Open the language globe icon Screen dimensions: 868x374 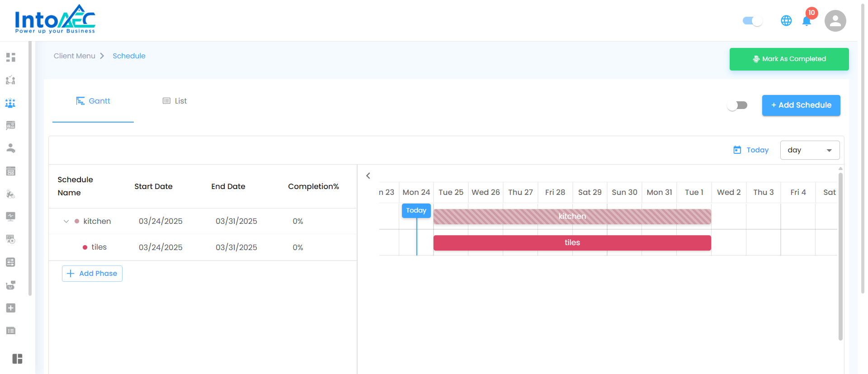[x=786, y=21]
